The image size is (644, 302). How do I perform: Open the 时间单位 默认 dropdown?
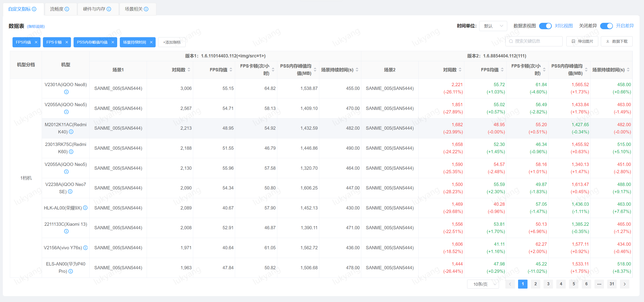click(x=493, y=26)
